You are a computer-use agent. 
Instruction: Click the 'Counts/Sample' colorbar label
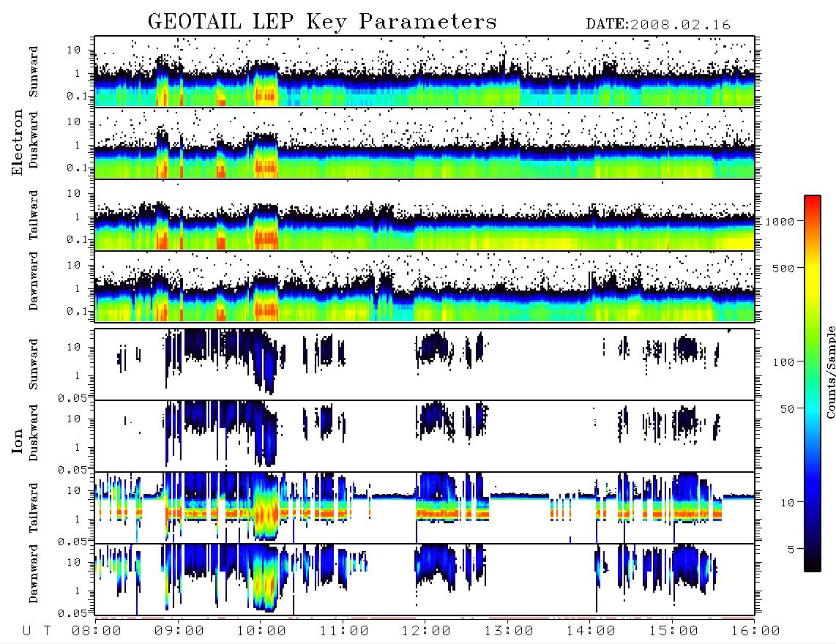(830, 372)
